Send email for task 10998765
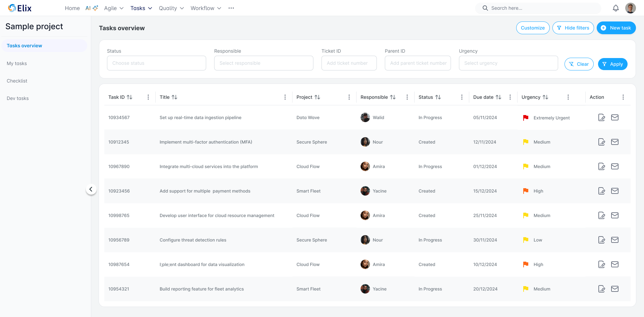644x317 pixels. pos(615,215)
